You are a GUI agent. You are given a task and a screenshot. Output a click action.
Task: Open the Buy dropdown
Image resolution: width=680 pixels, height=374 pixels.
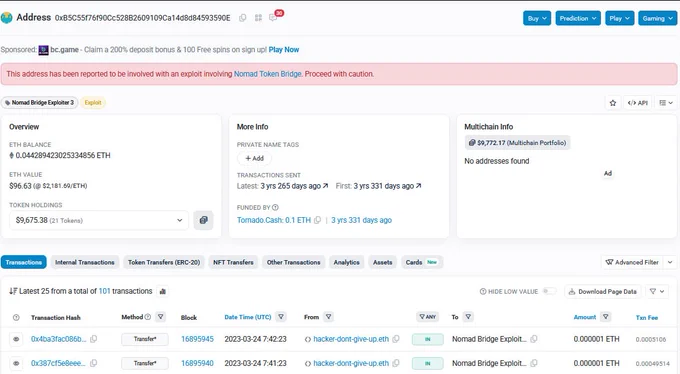click(x=537, y=18)
